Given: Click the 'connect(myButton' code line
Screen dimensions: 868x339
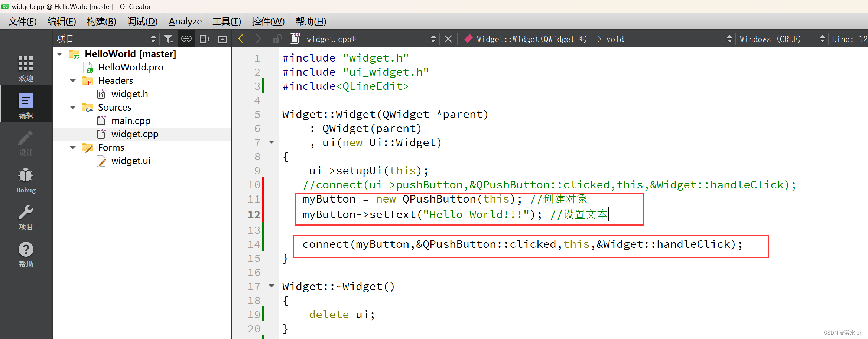Looking at the screenshot, I should [x=523, y=244].
